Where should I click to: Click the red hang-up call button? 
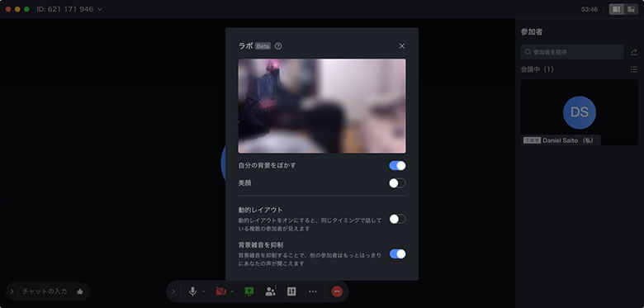point(337,291)
